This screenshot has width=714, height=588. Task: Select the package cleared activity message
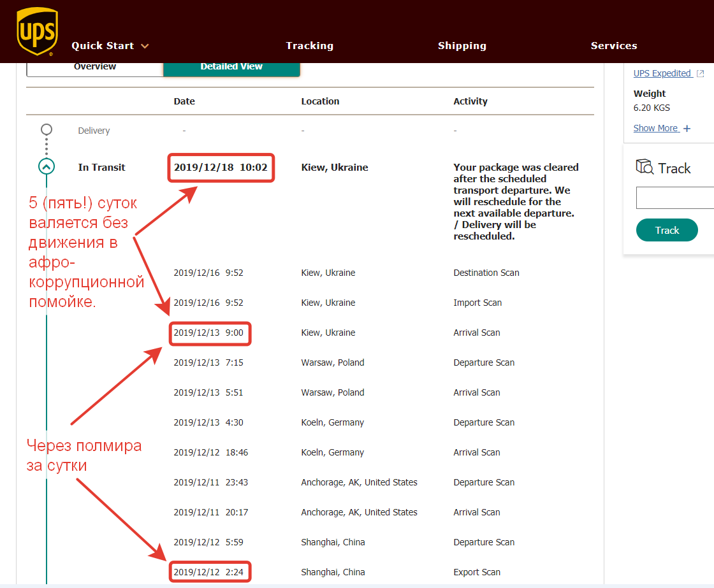[516, 201]
